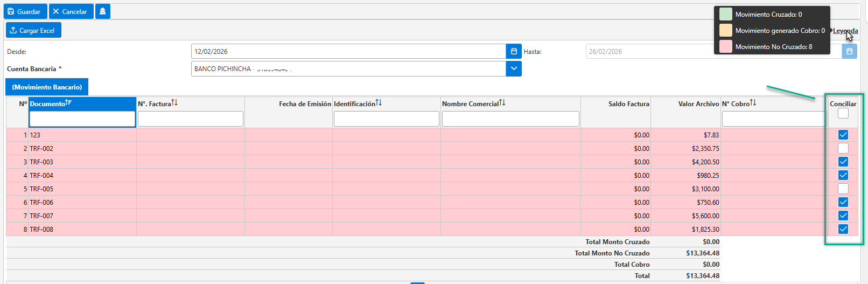Toggle the Conciliar header select-all checkbox
Screen dimensions: 868x284
pyautogui.click(x=843, y=113)
